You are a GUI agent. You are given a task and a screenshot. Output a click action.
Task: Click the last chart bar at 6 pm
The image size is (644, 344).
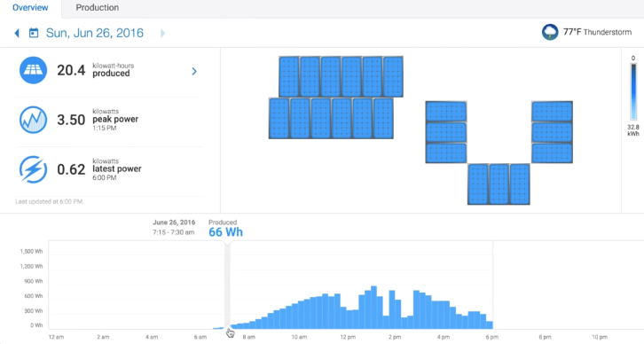(x=490, y=325)
